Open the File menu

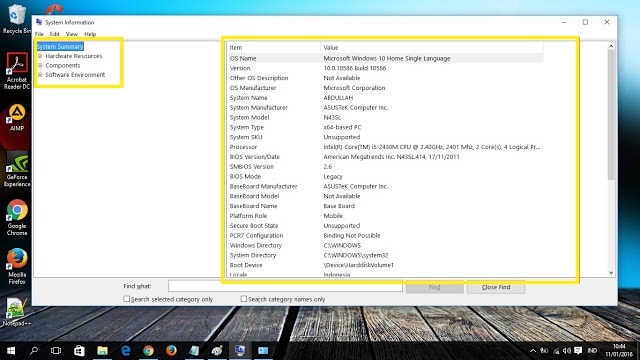39,34
